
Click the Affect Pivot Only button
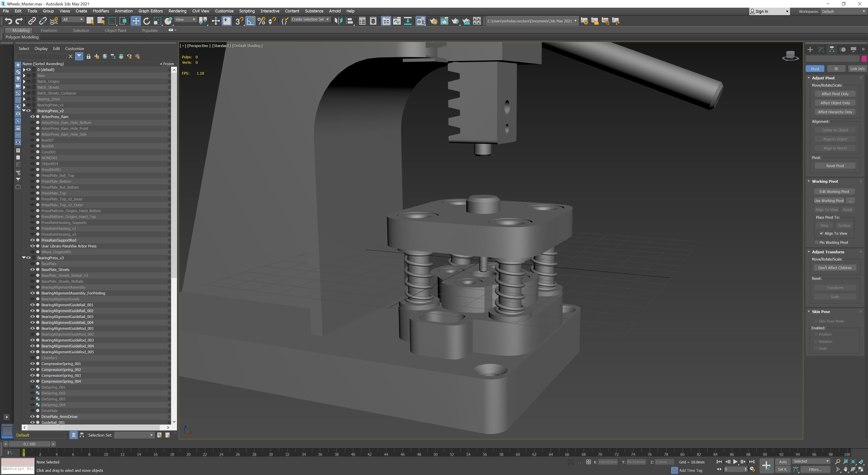pos(835,94)
